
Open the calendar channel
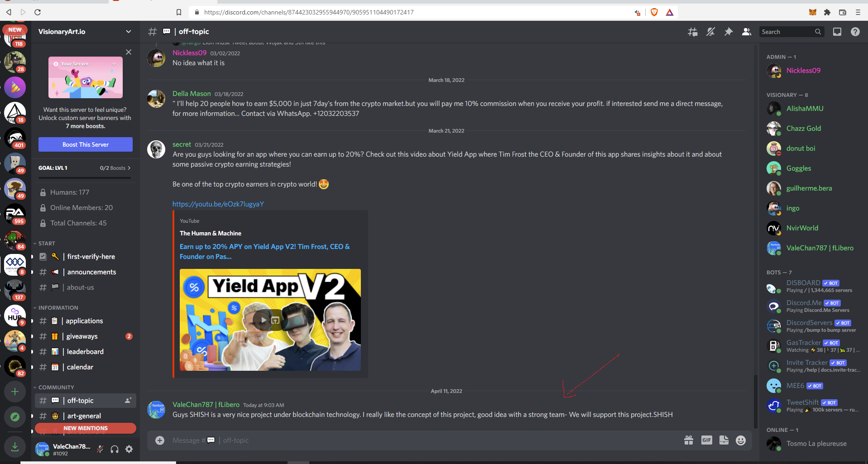coord(86,367)
